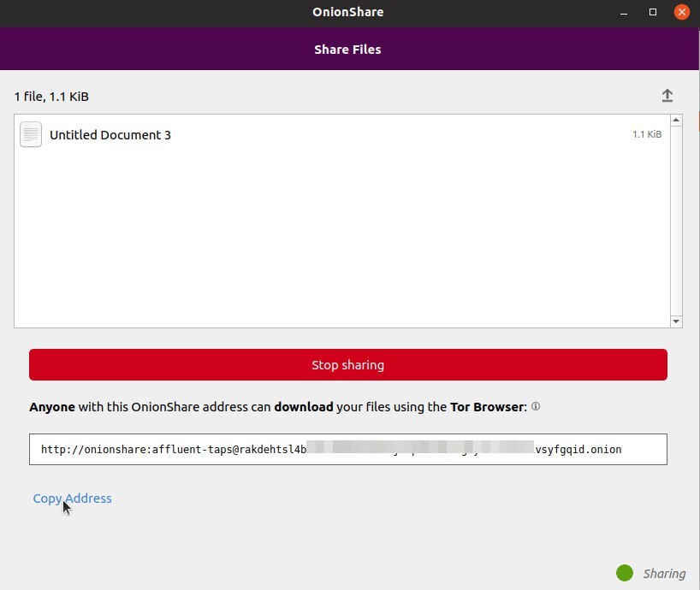This screenshot has width=700, height=590.
Task: Click the 1.1 KiB size in file row
Action: pyautogui.click(x=647, y=134)
